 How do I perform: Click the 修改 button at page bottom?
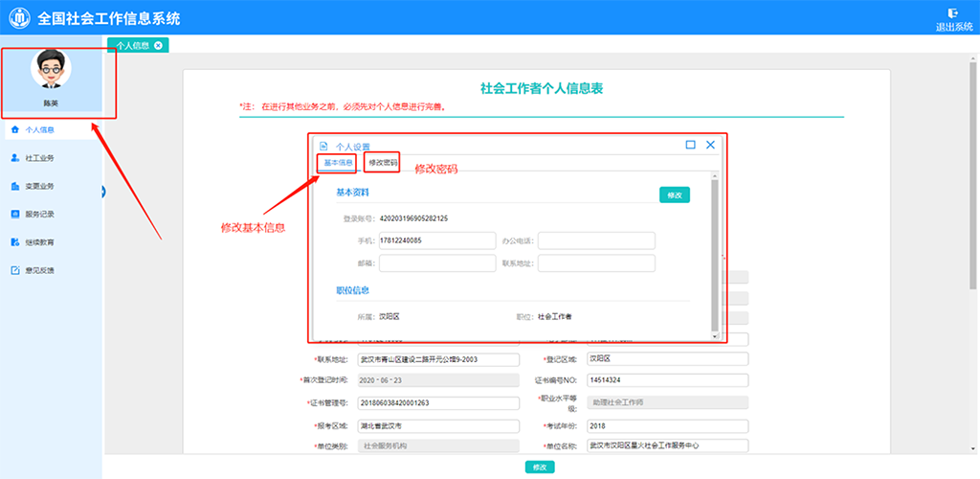[540, 468]
